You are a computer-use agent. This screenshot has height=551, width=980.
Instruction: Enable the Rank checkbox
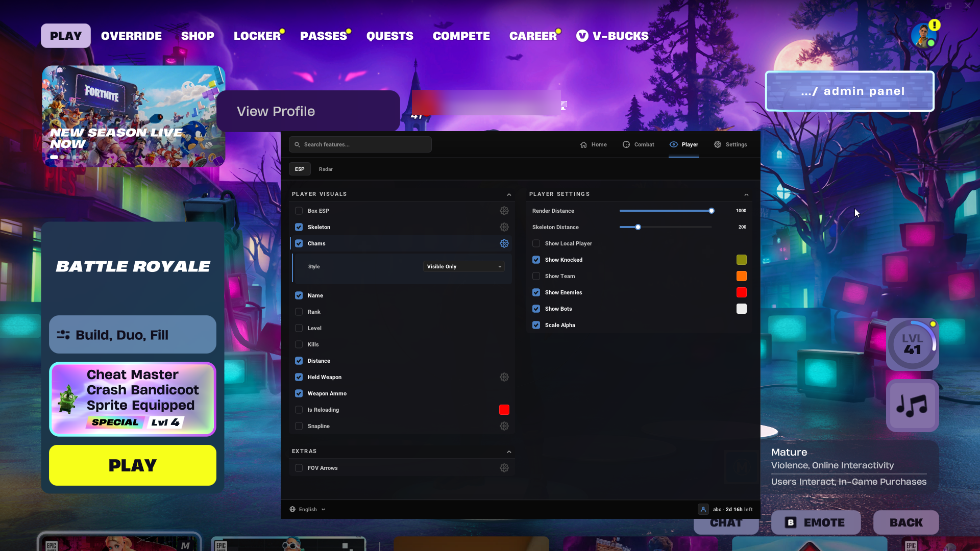point(299,312)
